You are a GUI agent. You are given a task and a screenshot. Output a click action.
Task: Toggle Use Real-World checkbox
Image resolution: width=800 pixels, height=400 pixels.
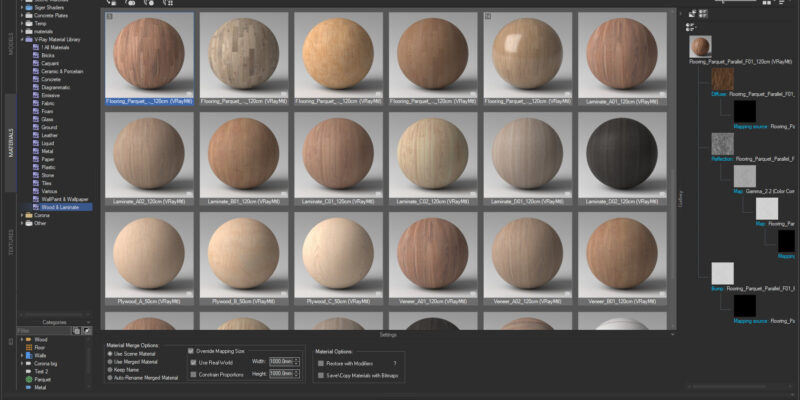tap(193, 363)
